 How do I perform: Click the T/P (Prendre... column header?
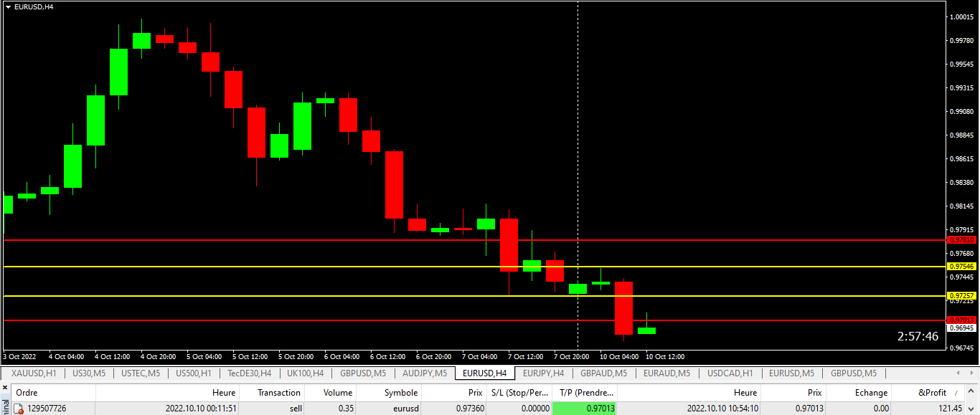click(x=585, y=392)
